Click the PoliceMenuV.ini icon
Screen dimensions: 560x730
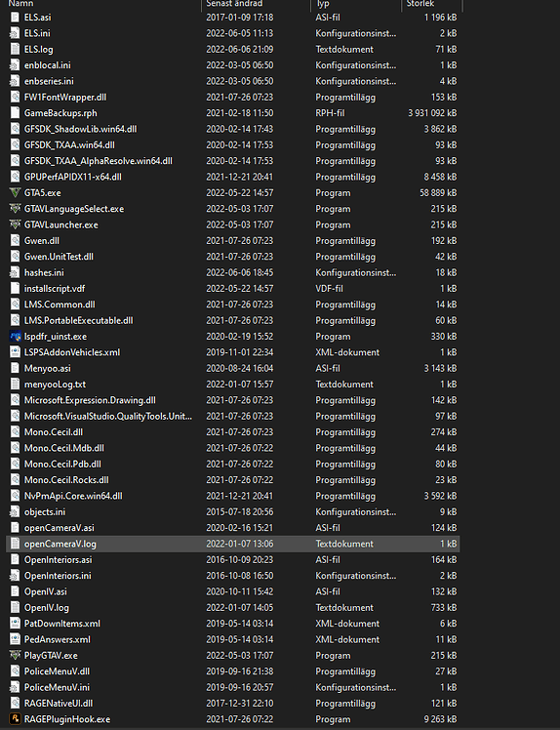point(16,687)
